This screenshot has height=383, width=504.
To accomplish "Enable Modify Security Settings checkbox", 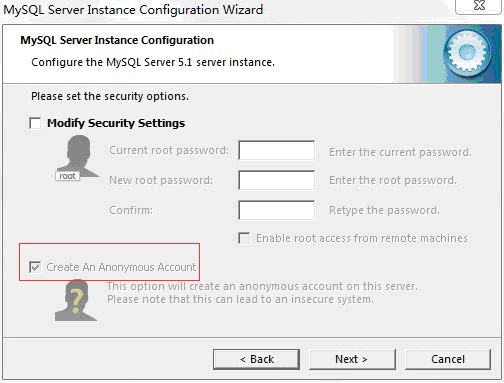I will coord(35,123).
